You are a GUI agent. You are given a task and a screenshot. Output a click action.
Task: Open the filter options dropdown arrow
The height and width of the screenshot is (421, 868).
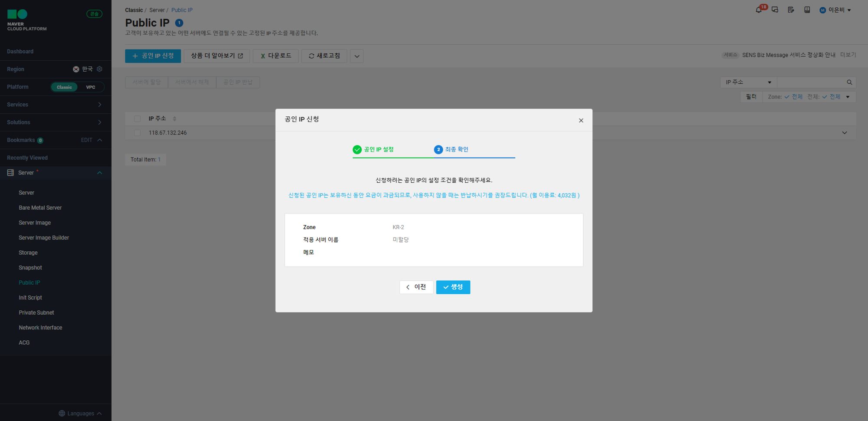(848, 97)
